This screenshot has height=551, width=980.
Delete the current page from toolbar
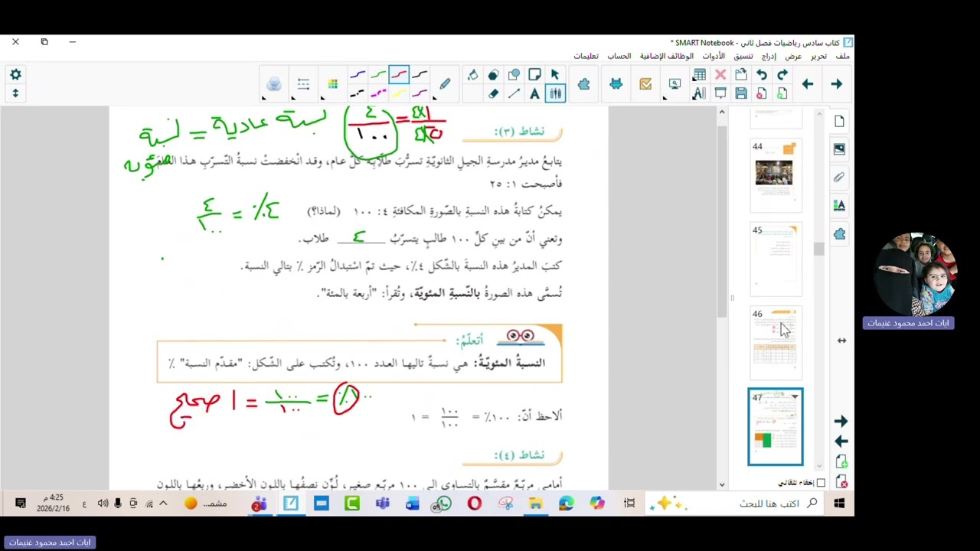point(762,93)
